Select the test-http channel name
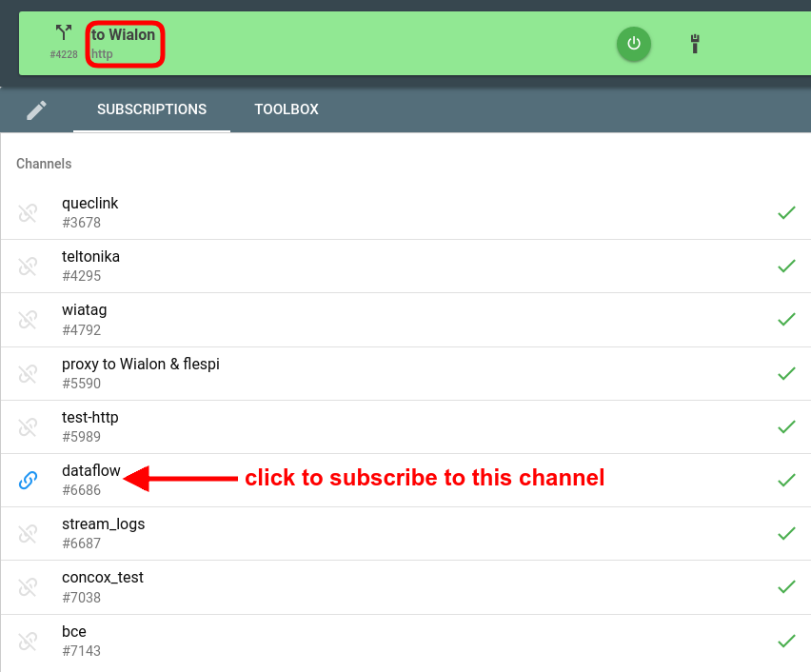Image resolution: width=811 pixels, height=672 pixels. tap(90, 418)
